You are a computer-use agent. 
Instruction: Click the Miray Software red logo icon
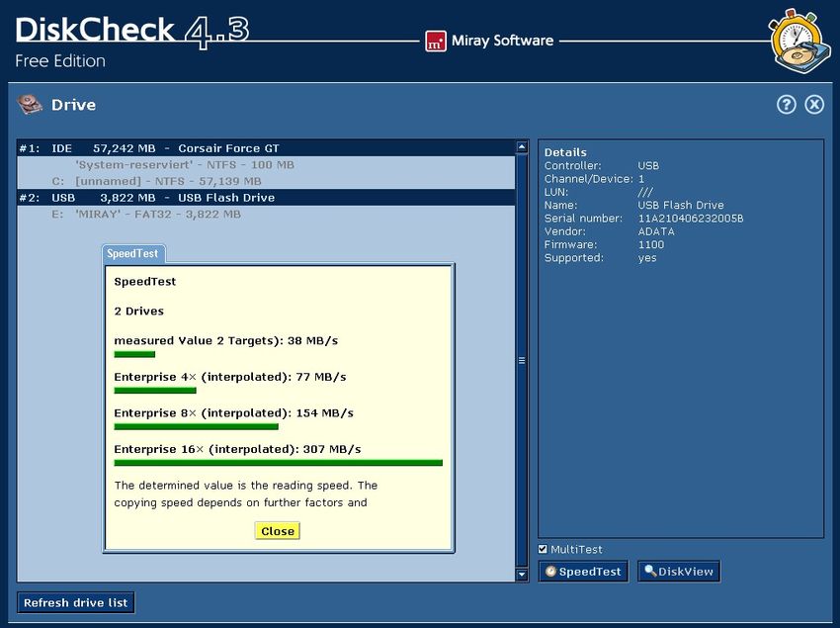coord(435,41)
